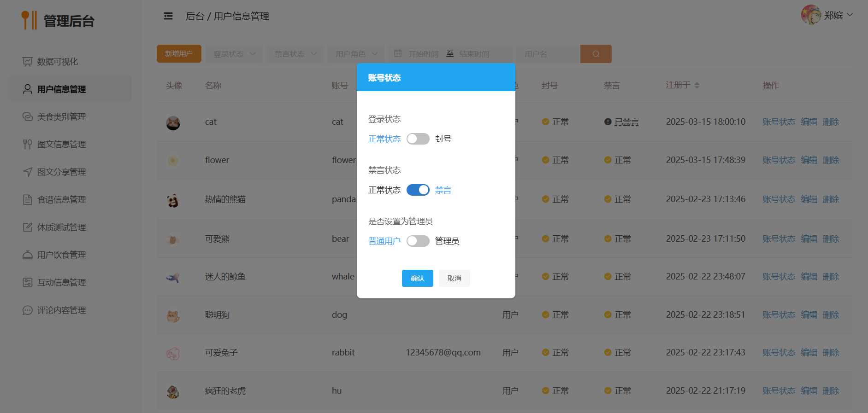Click 编辑 link in 疯狂的老虎 row
868x413 pixels.
click(x=809, y=391)
